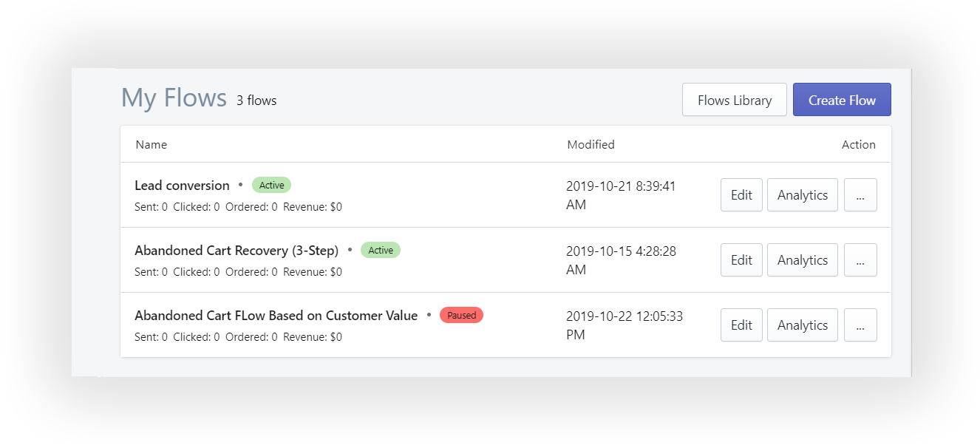Expand more options for Abandoned Cart Recovery (3-Step)
Viewport: 980px width, 448px height.
(860, 260)
